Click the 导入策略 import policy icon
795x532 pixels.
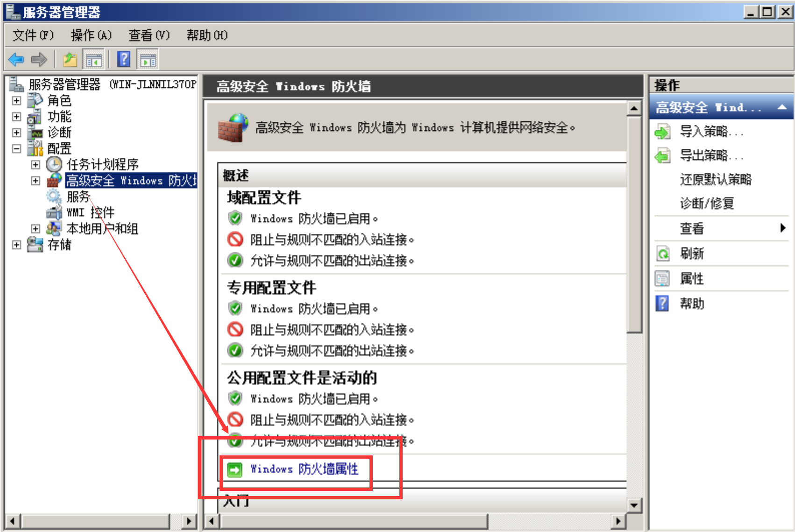pyautogui.click(x=662, y=132)
